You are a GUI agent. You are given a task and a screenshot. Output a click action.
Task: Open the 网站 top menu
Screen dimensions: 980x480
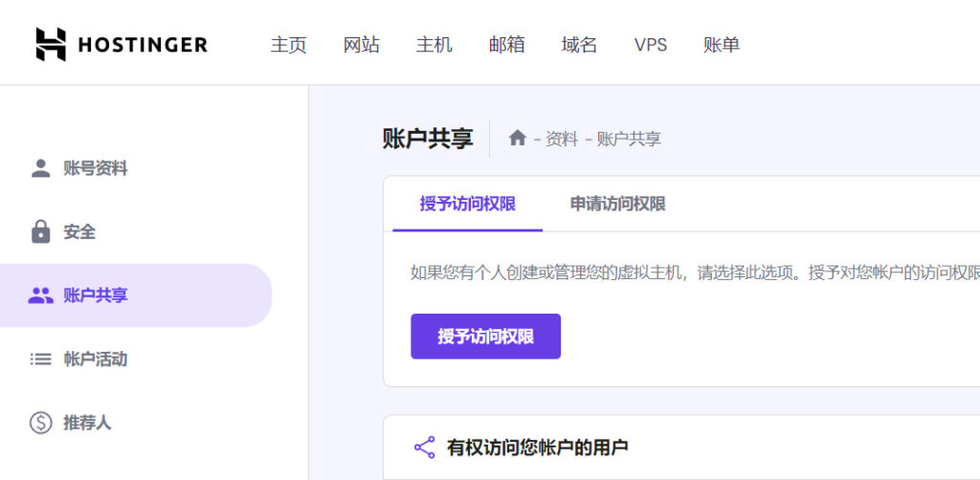coord(361,45)
